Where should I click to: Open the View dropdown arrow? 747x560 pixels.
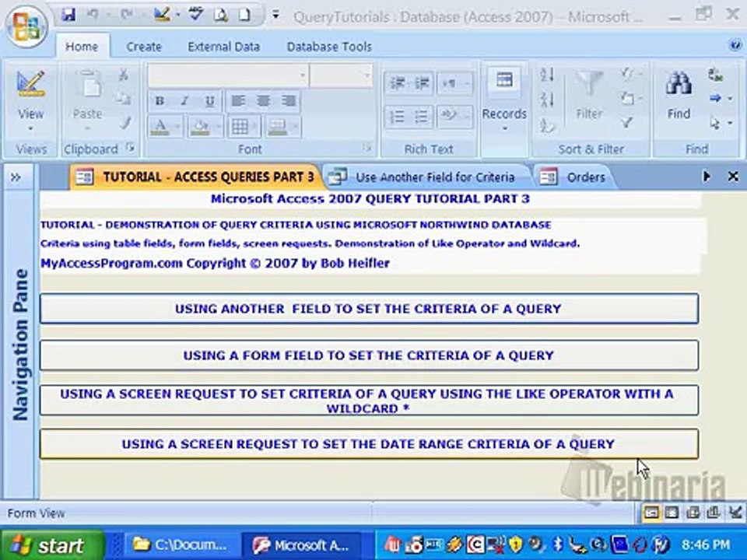click(30, 128)
